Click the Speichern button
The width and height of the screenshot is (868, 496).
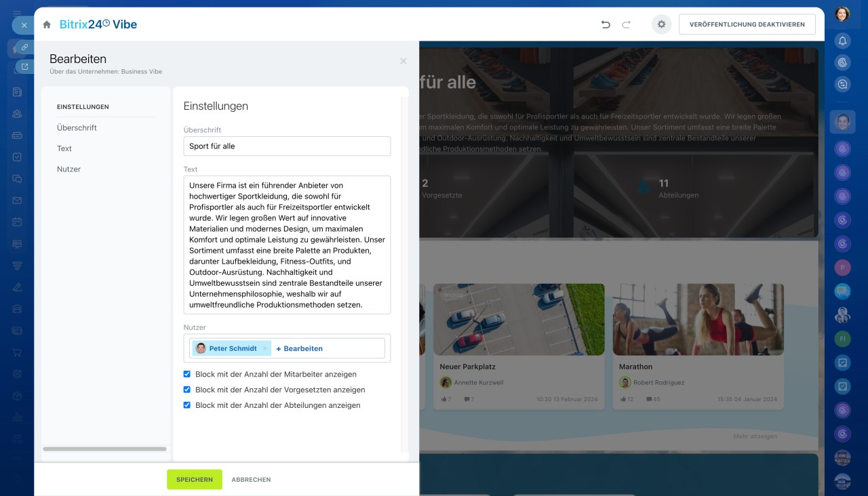coord(195,479)
